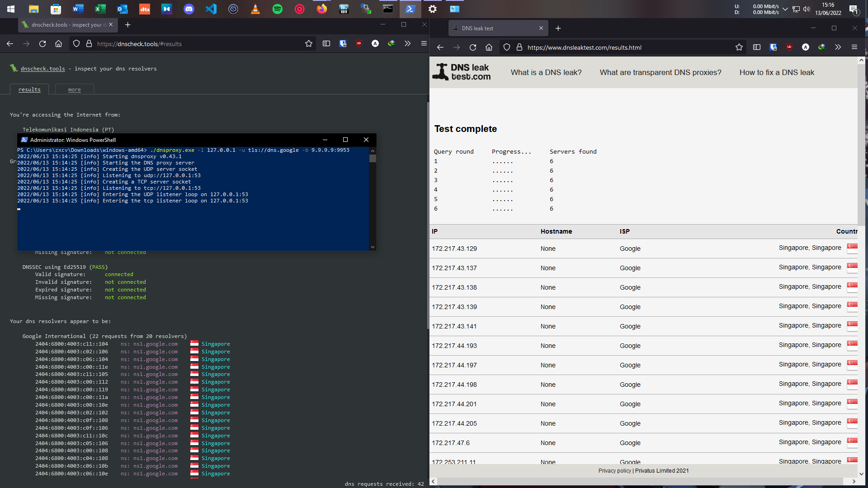The image size is (868, 488).
Task: Select resolver 2404:6800:4003:c11::104 text
Action: pyautogui.click(x=71, y=344)
